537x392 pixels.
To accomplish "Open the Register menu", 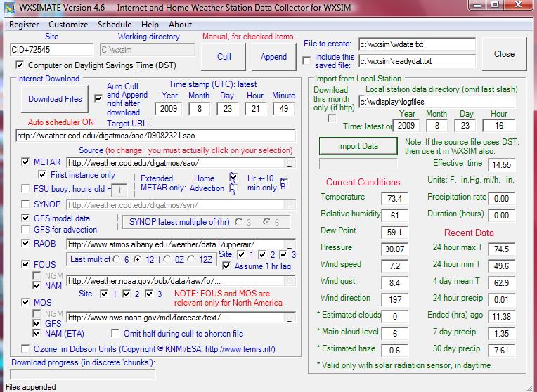I will pyautogui.click(x=24, y=25).
